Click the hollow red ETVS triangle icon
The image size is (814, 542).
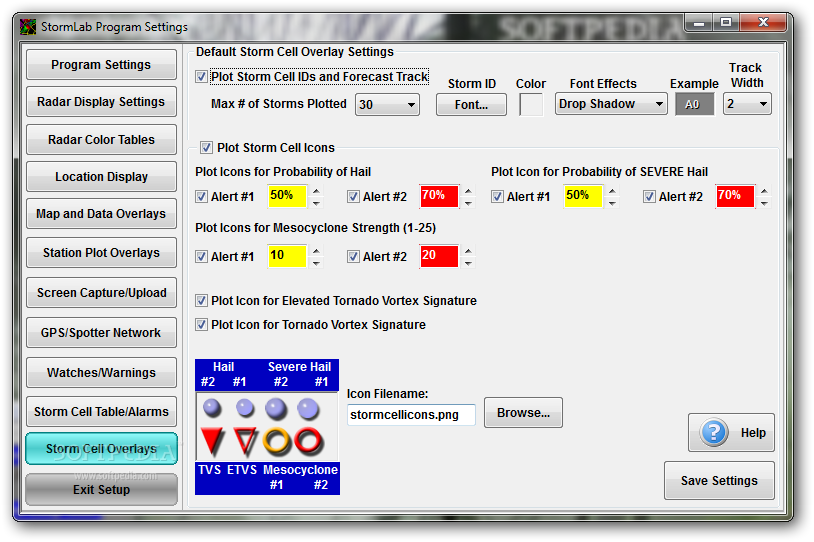tap(245, 441)
